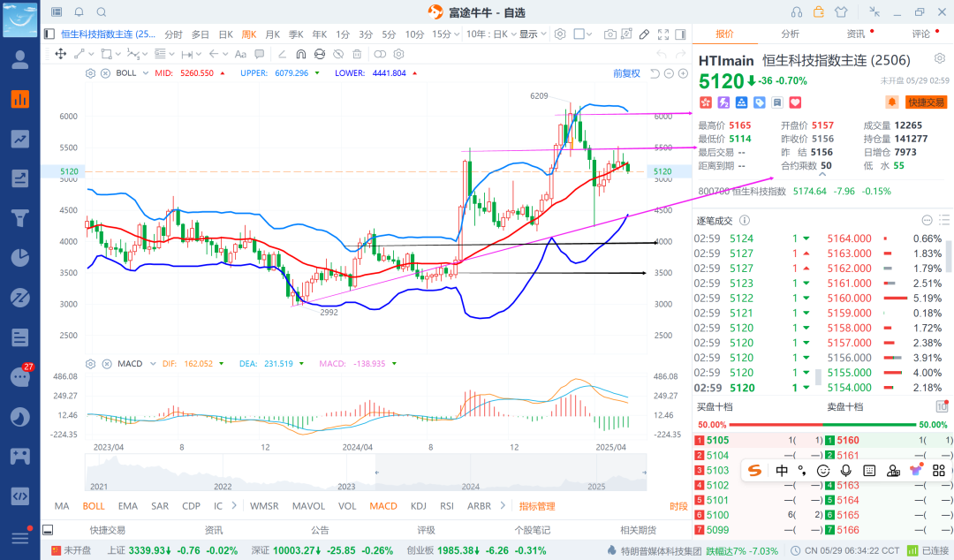The image size is (954, 560).
Task: Toggle the 时段 session display
Action: click(x=678, y=506)
